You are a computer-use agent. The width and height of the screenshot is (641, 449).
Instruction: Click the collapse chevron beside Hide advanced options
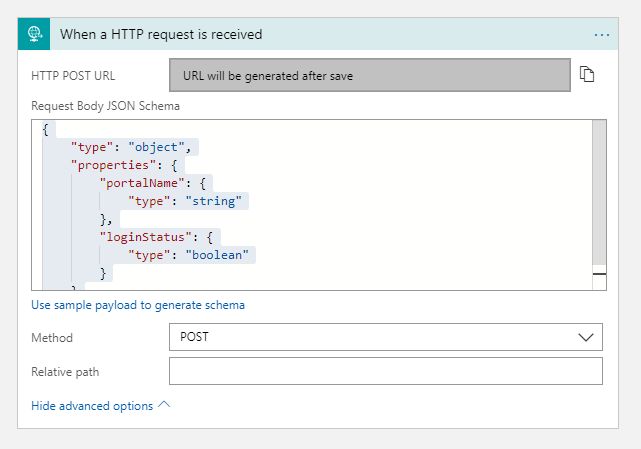pos(164,405)
